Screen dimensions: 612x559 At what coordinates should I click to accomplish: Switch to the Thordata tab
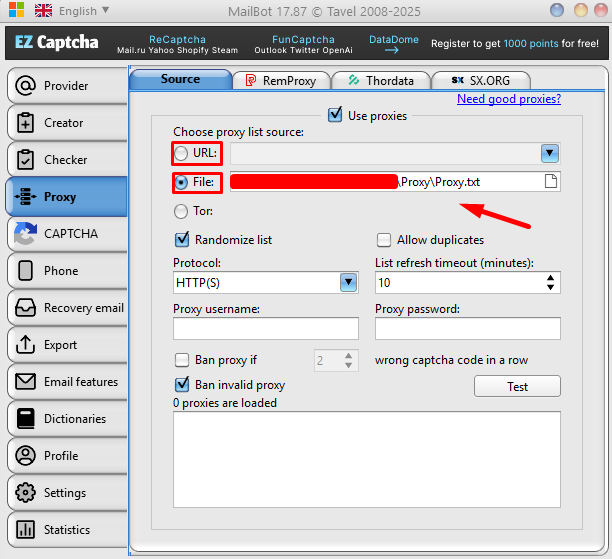[x=381, y=80]
